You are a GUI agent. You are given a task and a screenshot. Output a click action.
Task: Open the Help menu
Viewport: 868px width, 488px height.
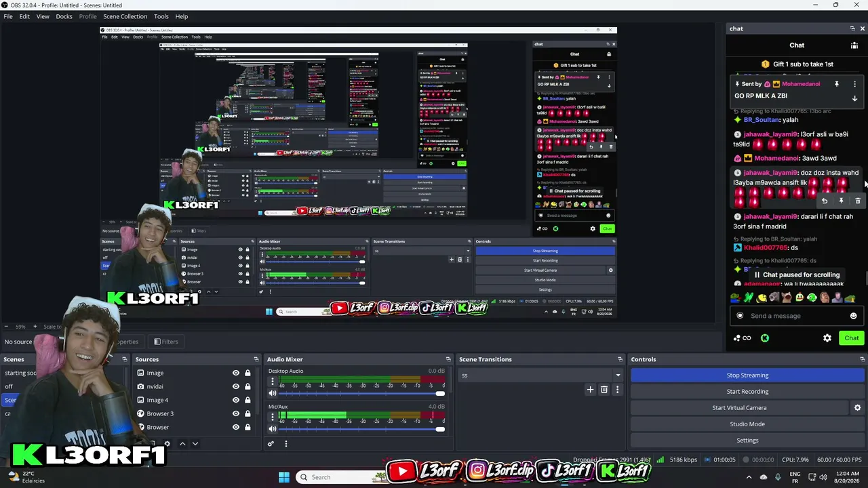tap(182, 16)
